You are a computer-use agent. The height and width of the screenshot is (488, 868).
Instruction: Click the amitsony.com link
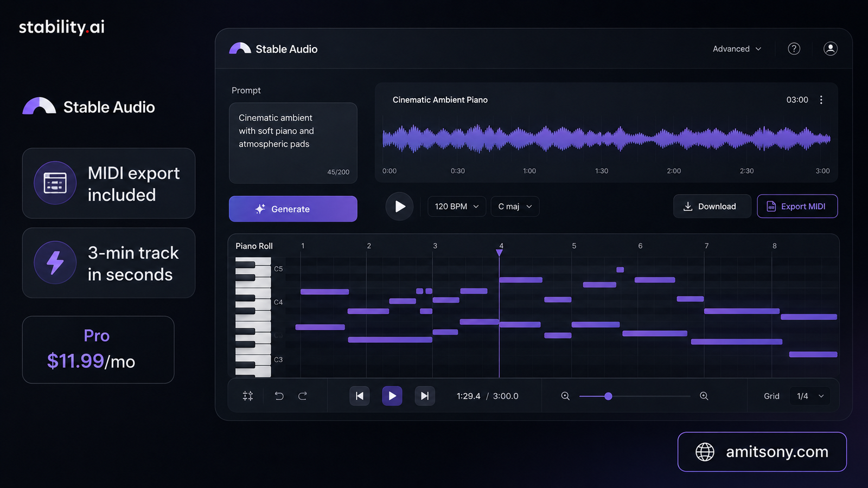777,452
